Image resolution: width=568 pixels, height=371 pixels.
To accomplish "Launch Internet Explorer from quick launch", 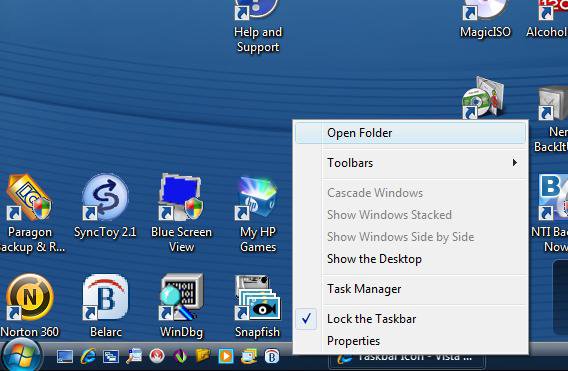I will [88, 357].
